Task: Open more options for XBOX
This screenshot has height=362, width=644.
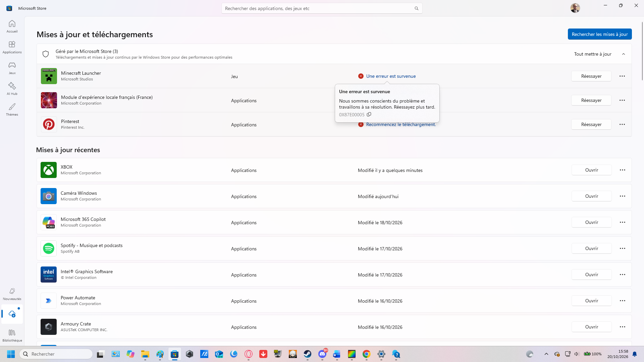Action: pos(623,170)
